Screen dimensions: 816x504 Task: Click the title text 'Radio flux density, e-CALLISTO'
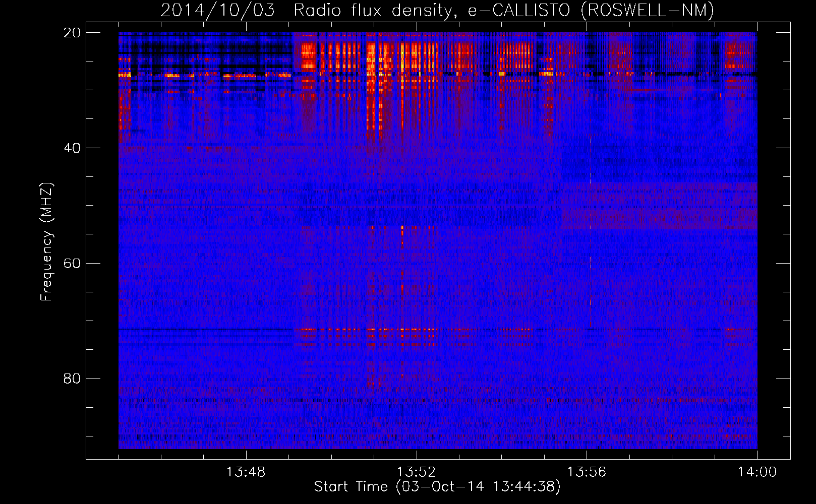tap(432, 11)
